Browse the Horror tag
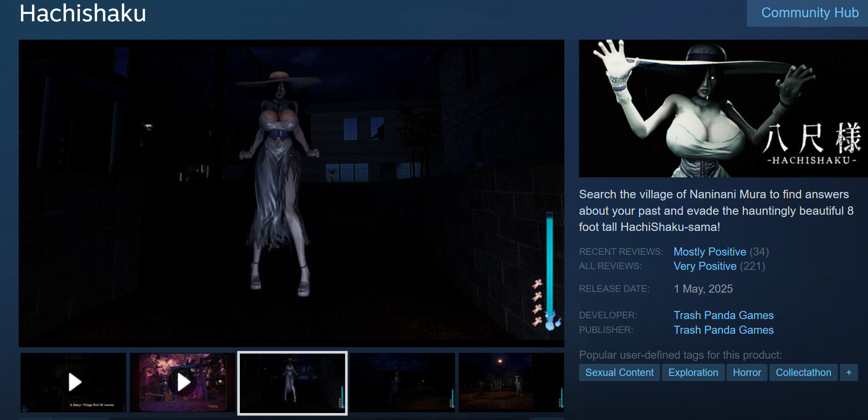The image size is (868, 420). (x=747, y=372)
